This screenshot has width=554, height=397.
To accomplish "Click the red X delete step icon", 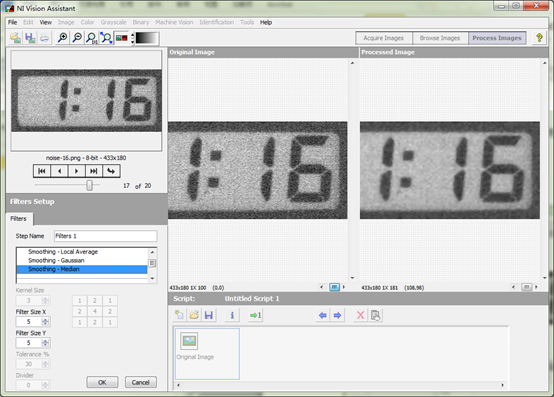I will [360, 315].
